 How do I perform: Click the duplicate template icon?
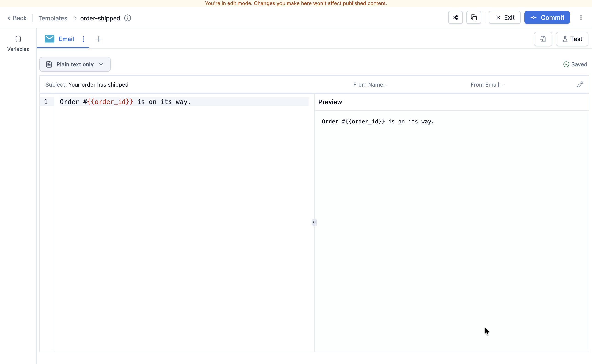(x=474, y=17)
